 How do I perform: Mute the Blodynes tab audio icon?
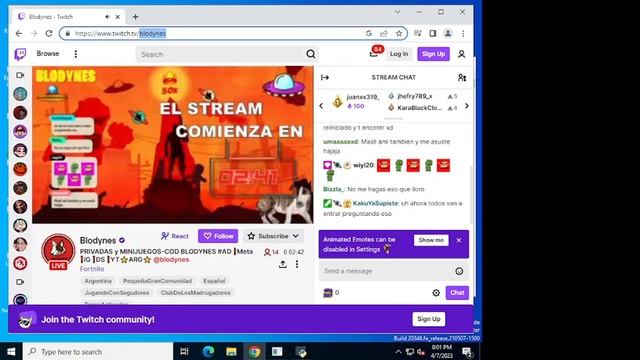coord(107,17)
